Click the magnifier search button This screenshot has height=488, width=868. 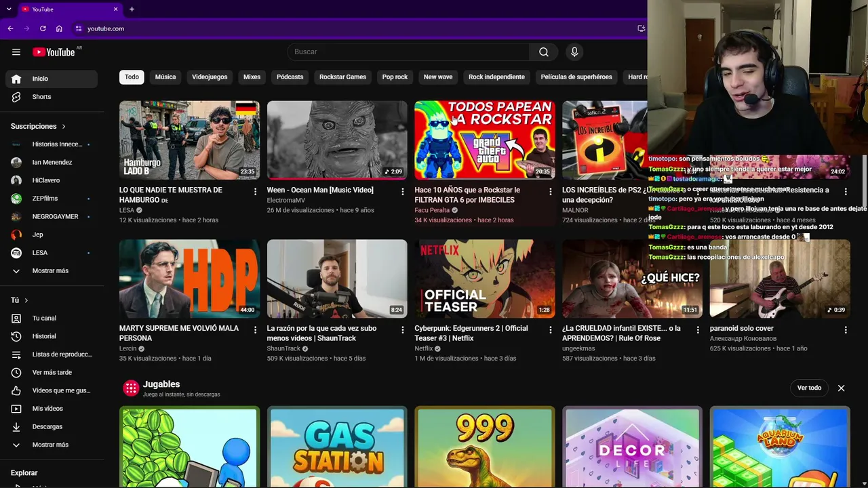(x=544, y=52)
